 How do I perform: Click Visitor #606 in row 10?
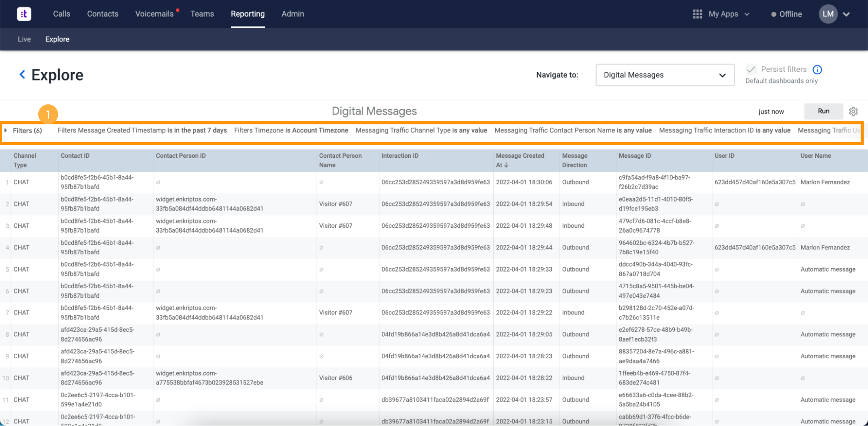[336, 378]
